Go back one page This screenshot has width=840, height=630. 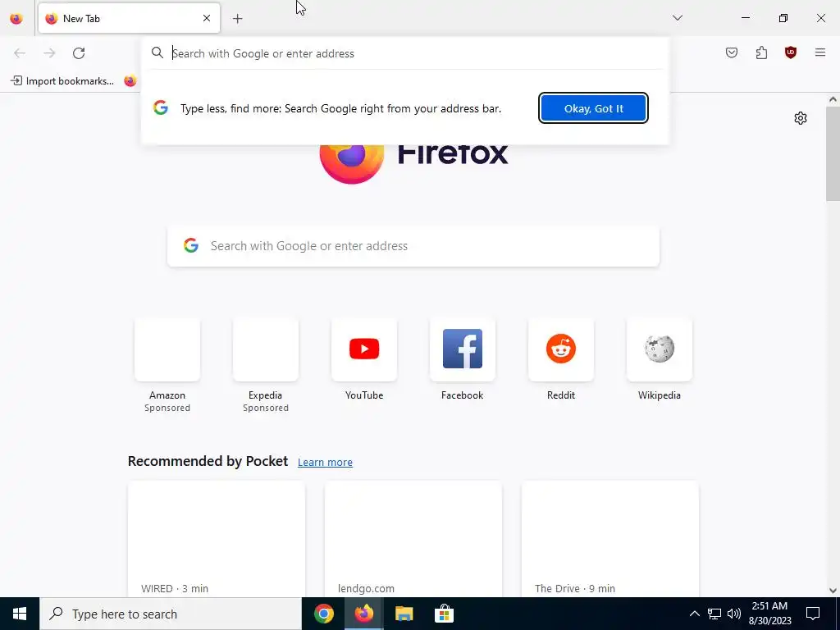(x=20, y=52)
